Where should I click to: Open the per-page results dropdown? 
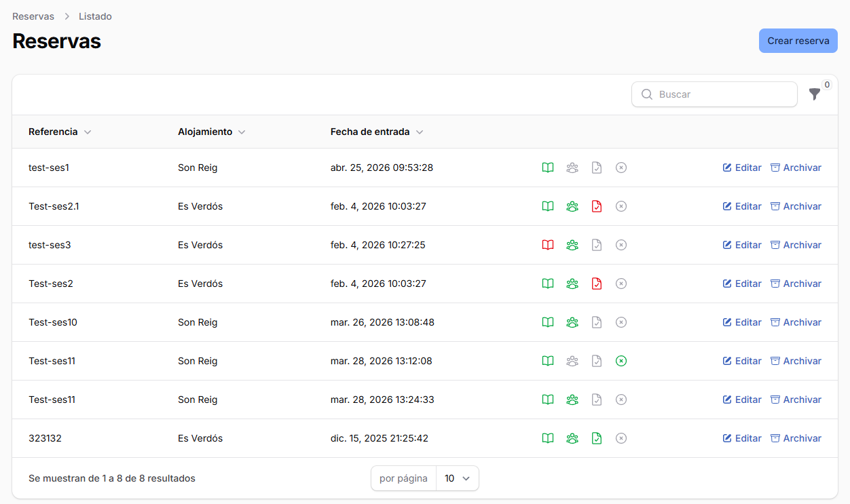click(458, 478)
